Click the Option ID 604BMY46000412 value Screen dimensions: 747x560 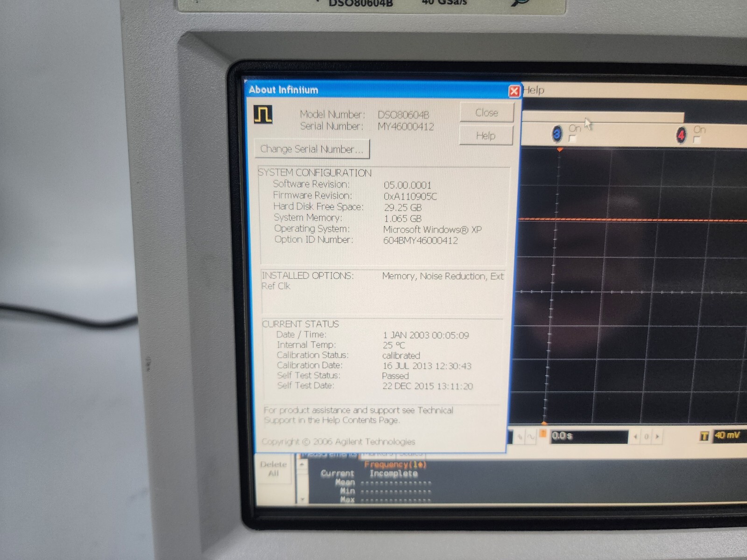click(421, 241)
